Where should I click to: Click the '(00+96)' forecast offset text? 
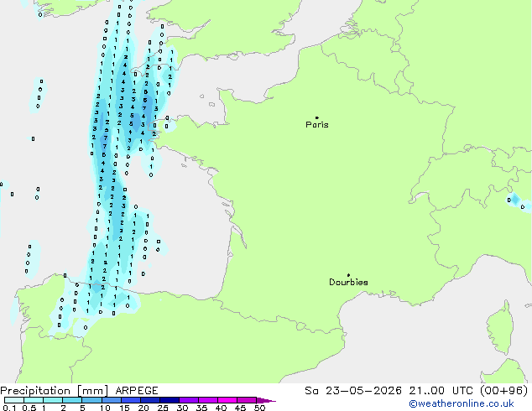click(503, 391)
